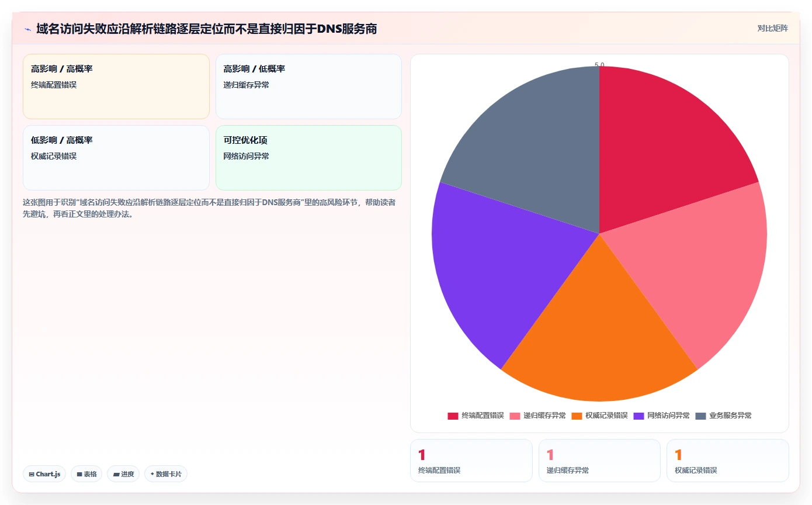
Task: Click 终端配置错误 text in the orange card
Action: coord(54,85)
